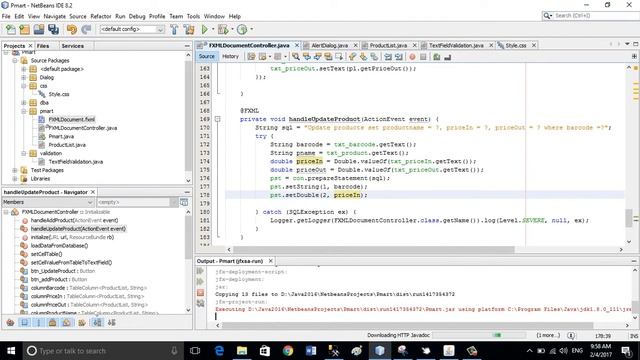The height and width of the screenshot is (360, 640).
Task: Click the Redo toolbar icon
Action: click(x=86, y=29)
